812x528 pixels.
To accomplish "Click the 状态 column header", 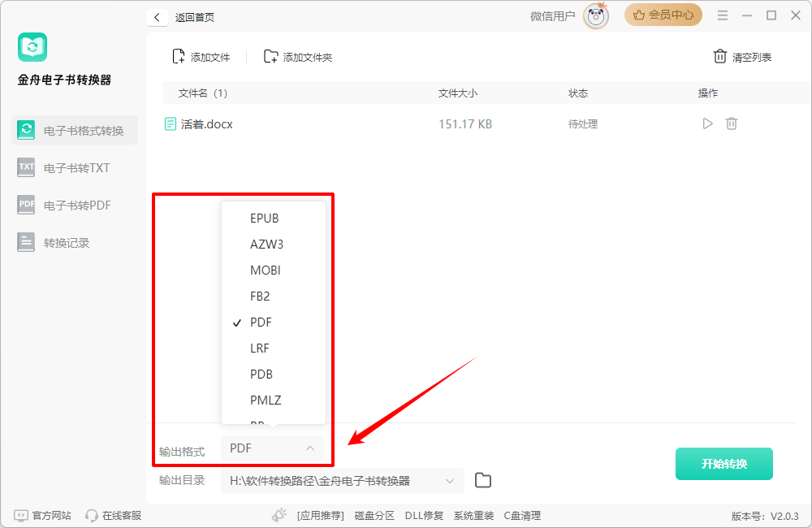I will pos(578,93).
